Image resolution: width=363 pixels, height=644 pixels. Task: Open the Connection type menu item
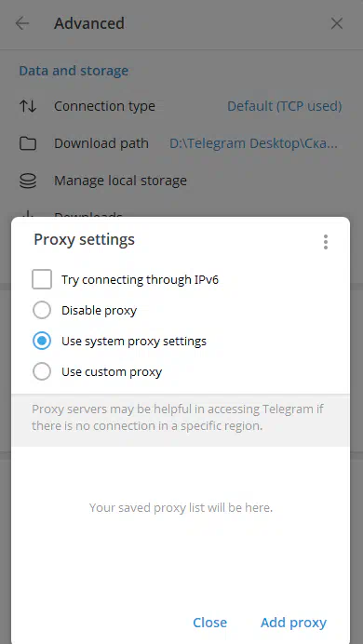point(181,106)
